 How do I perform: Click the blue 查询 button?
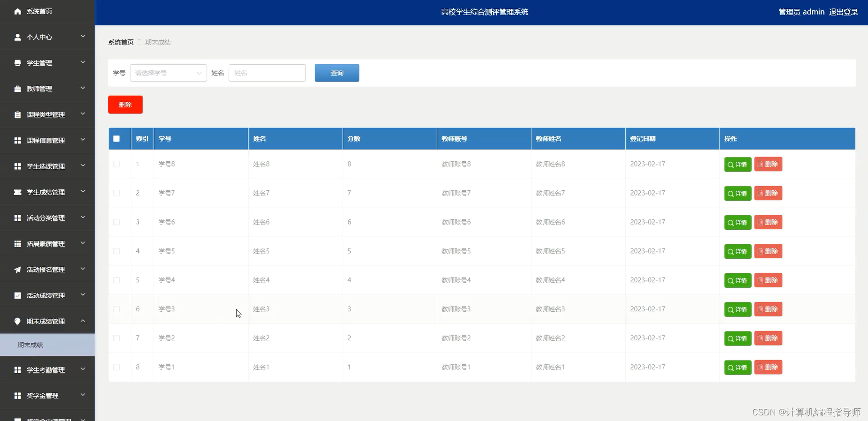pos(337,73)
